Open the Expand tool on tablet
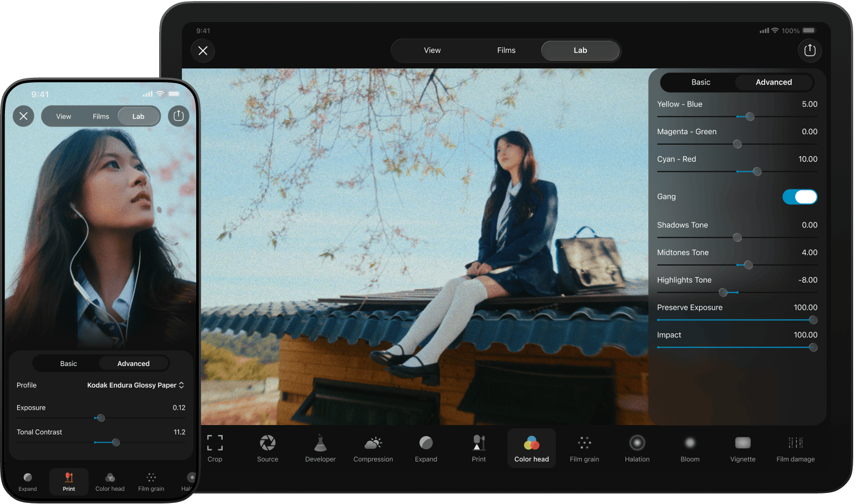The height and width of the screenshot is (504, 862). [426, 448]
